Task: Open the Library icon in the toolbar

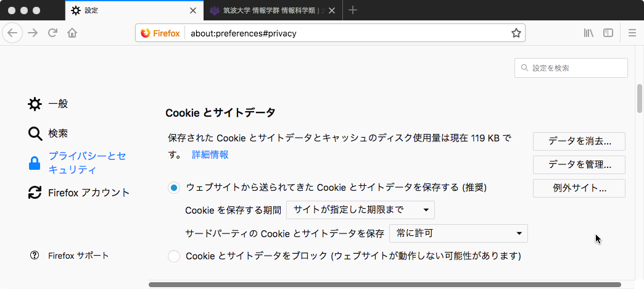Action: click(588, 33)
